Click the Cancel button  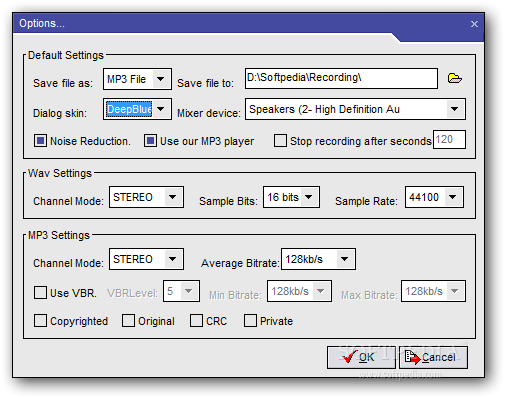pyautogui.click(x=433, y=357)
